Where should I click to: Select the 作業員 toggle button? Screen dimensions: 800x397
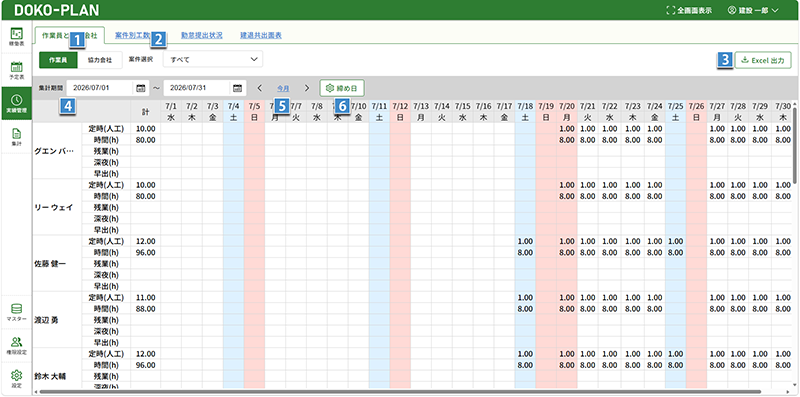point(58,60)
